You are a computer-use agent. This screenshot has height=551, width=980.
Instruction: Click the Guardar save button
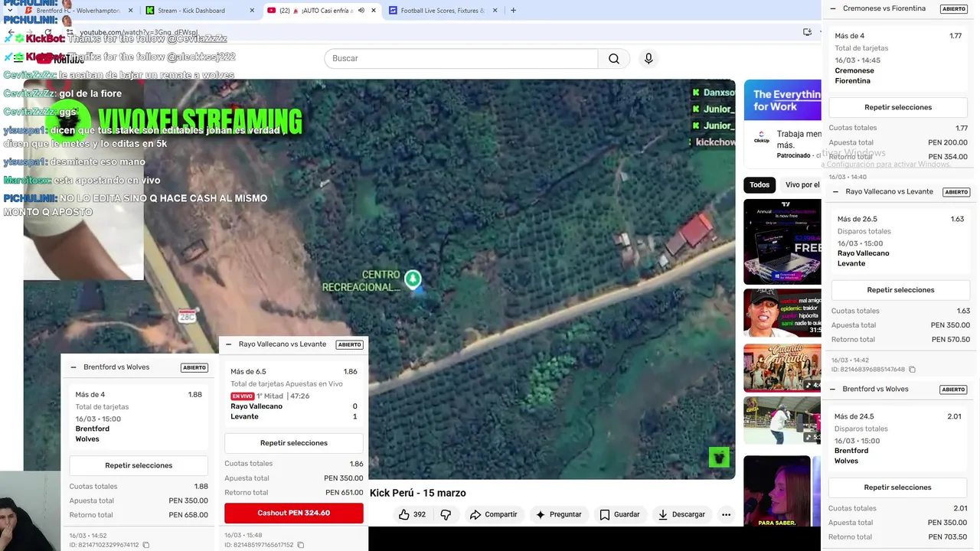[619, 514]
